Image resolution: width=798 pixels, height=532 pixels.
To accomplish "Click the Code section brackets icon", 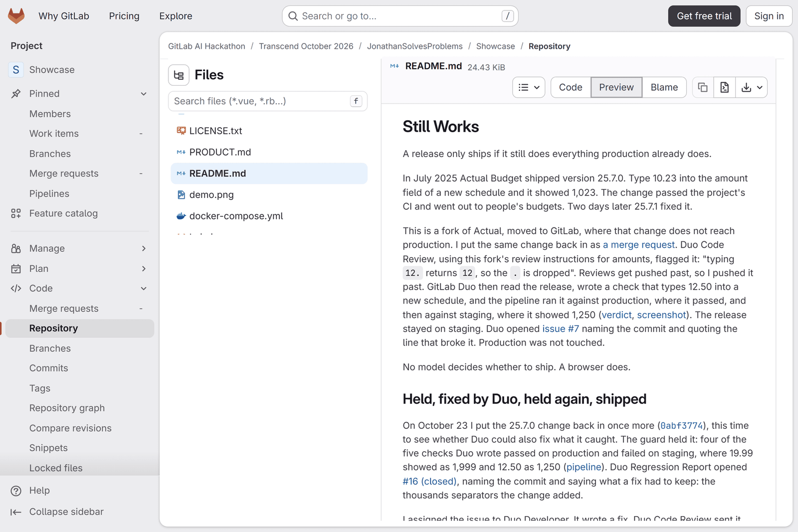I will tap(16, 288).
